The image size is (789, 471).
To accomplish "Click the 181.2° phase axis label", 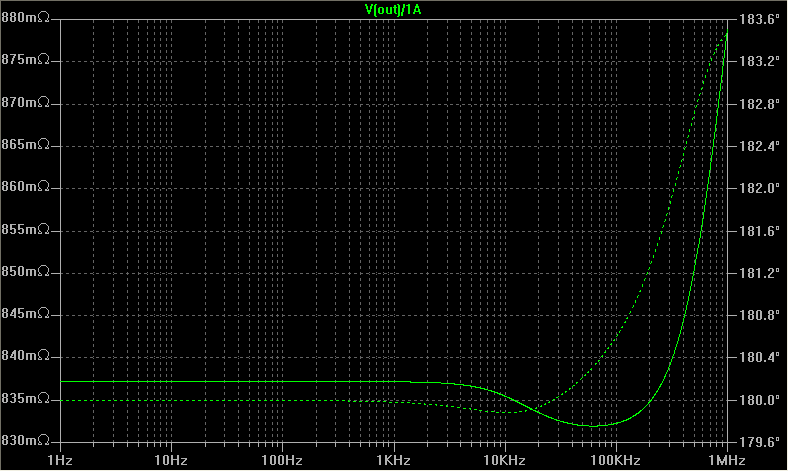I will click(759, 273).
